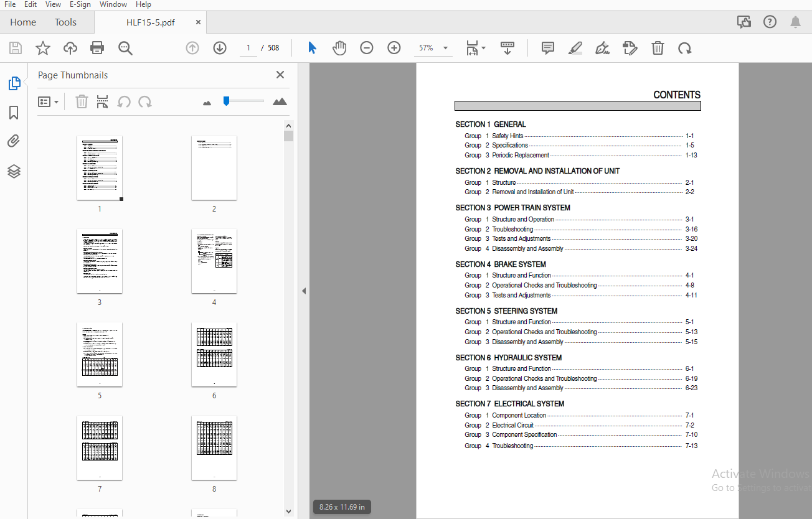Expand the page display options arrow
The height and width of the screenshot is (519, 812).
pos(483,47)
